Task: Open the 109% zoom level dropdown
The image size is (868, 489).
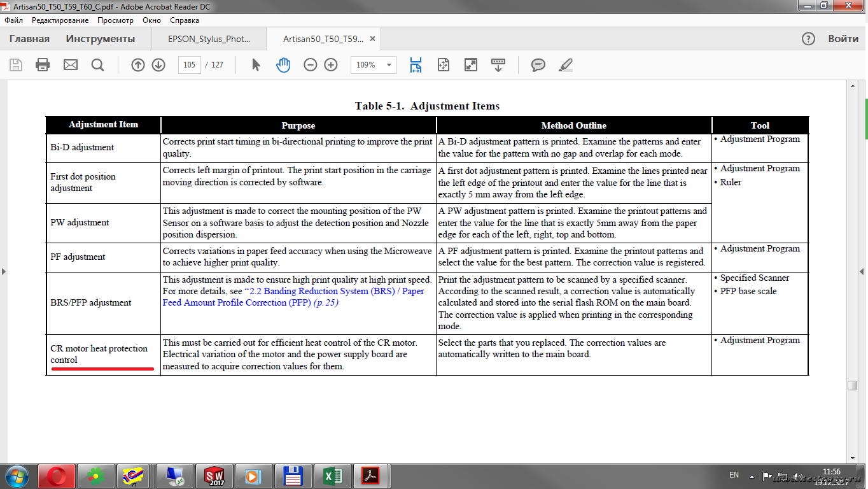Action: coord(389,65)
